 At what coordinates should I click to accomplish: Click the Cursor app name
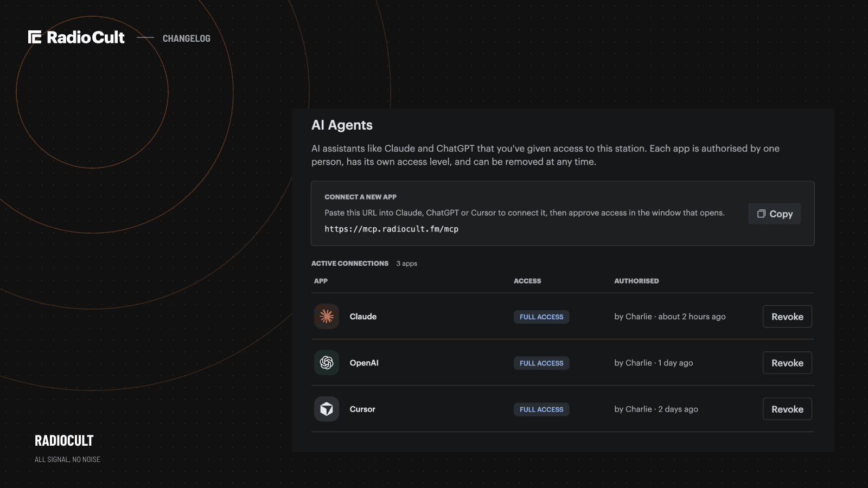click(362, 409)
